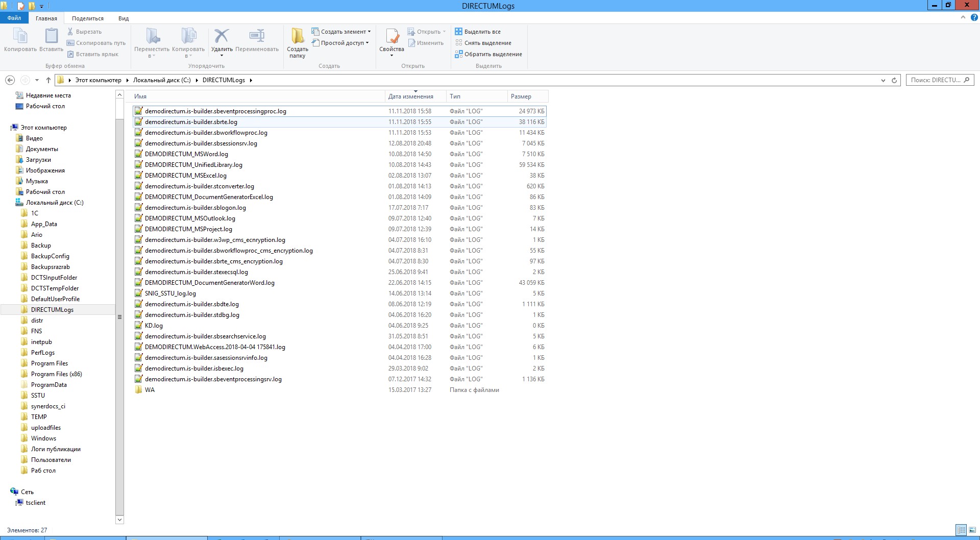The image size is (980, 540).
Task: Open the Easy access (Простой доступ) dropdown
Action: click(x=340, y=43)
